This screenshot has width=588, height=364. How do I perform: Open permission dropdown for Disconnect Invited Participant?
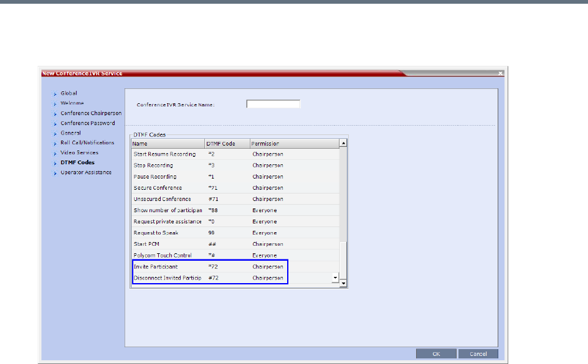[x=335, y=278]
